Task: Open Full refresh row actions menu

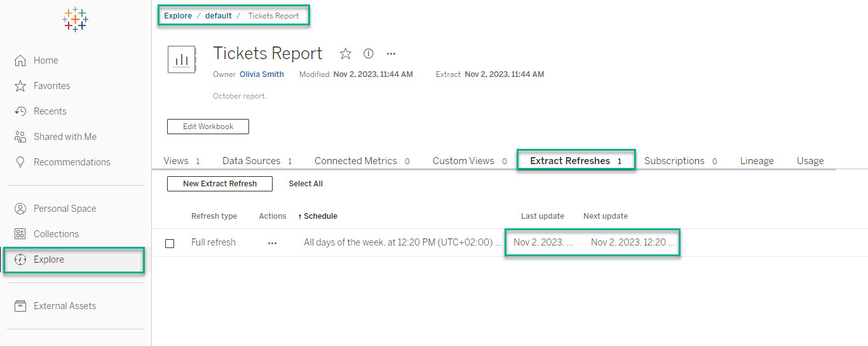Action: point(273,243)
